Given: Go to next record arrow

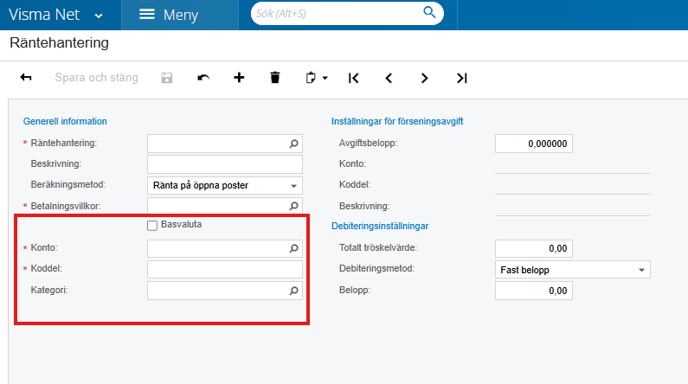Looking at the screenshot, I should [424, 78].
